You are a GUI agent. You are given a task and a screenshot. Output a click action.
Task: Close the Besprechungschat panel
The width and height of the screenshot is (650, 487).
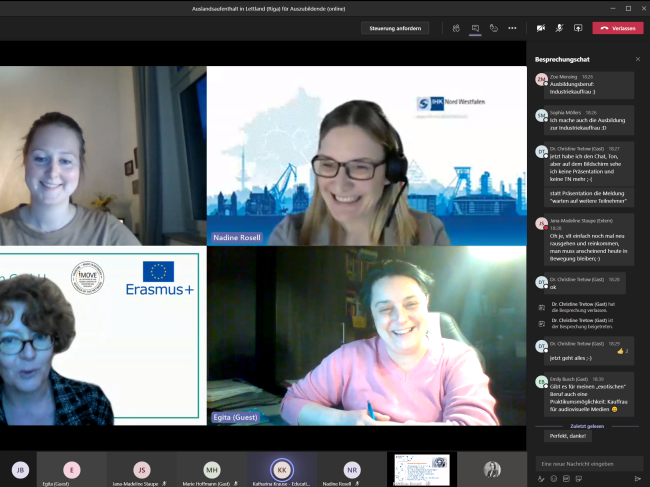[638, 59]
